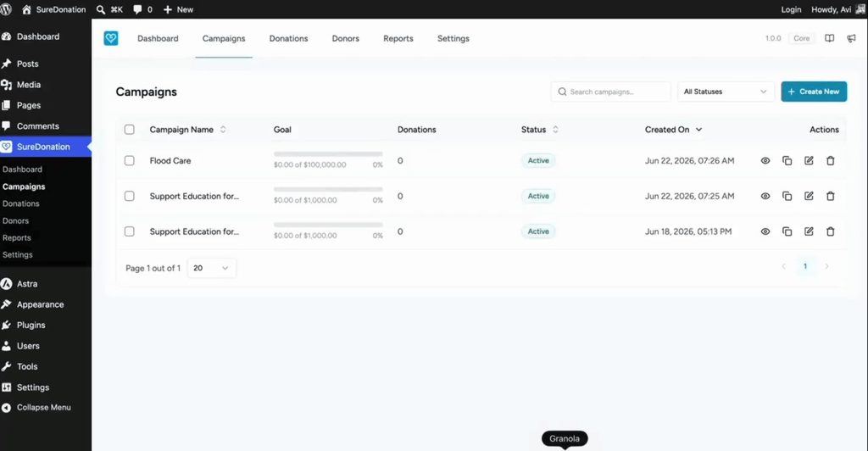Switch to the Reports plugin tab
This screenshot has height=451, width=868.
tap(398, 38)
